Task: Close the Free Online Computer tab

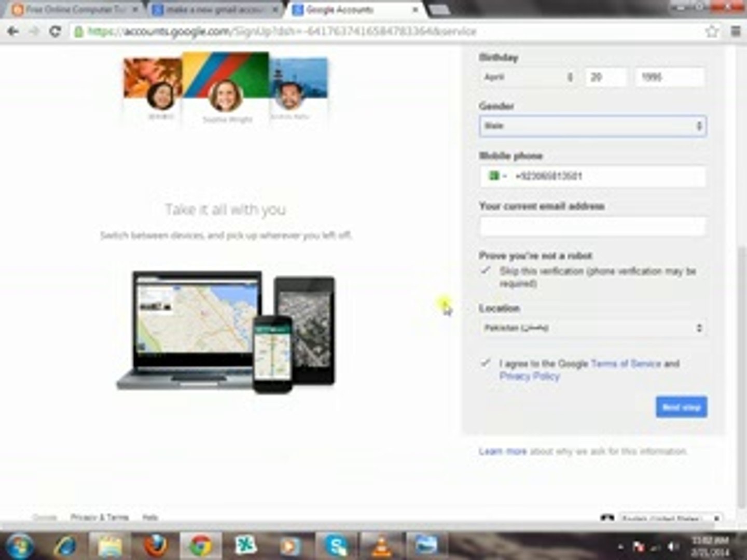Action: [135, 10]
